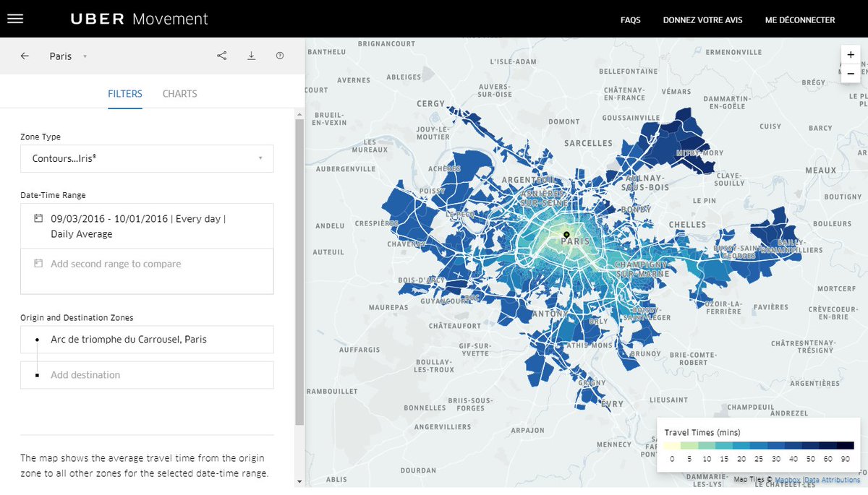Open the hamburger menu
This screenshot has width=868, height=495.
point(15,19)
